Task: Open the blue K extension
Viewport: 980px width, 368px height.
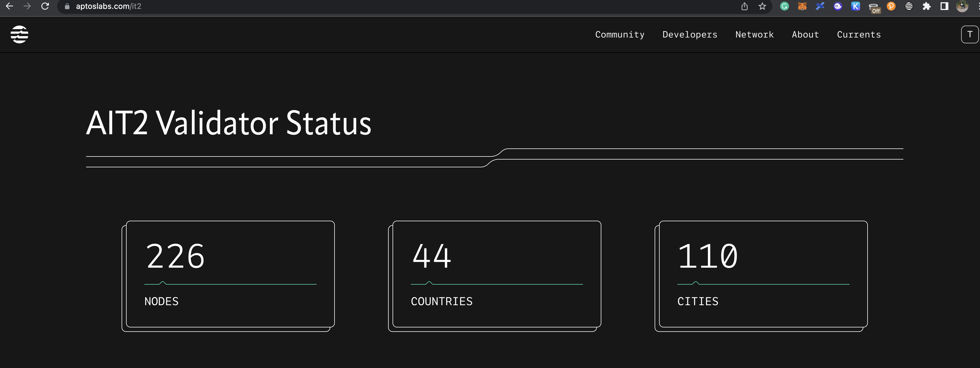Action: coord(855,6)
